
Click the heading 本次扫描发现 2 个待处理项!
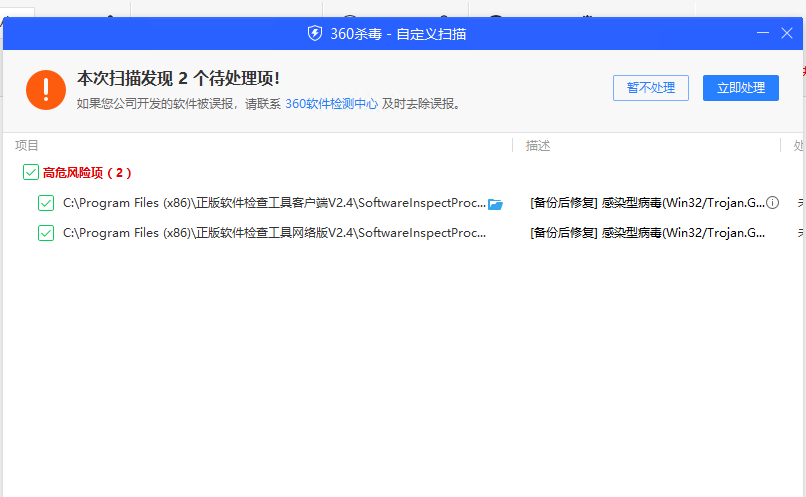coord(178,78)
